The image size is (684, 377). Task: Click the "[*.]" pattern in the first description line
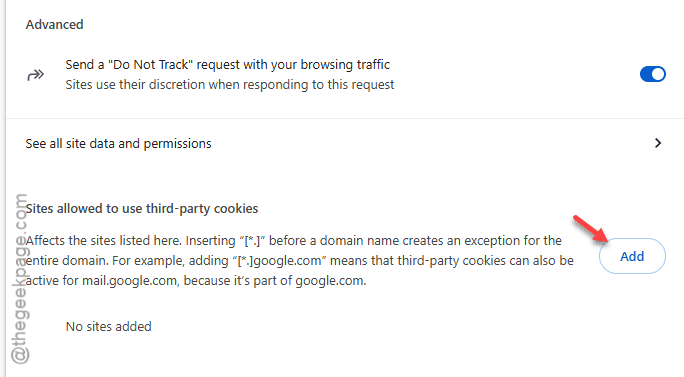252,240
